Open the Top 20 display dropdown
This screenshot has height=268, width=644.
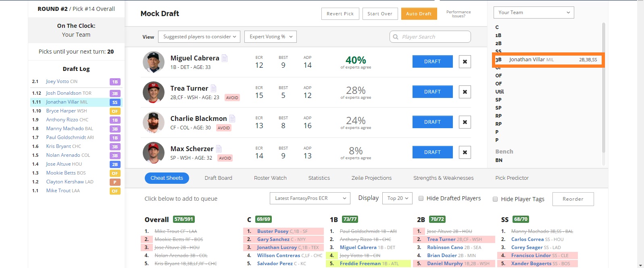[398, 198]
